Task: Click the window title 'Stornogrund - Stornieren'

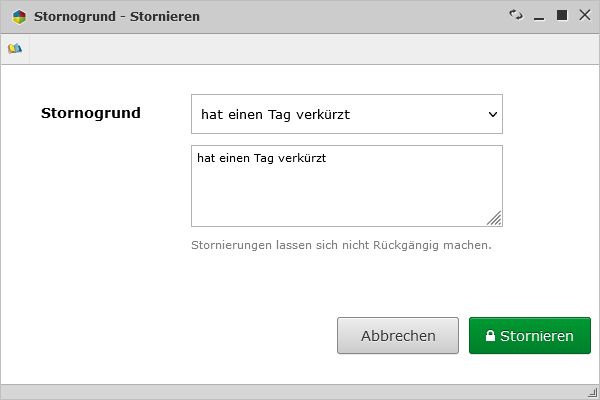Action: tap(117, 17)
